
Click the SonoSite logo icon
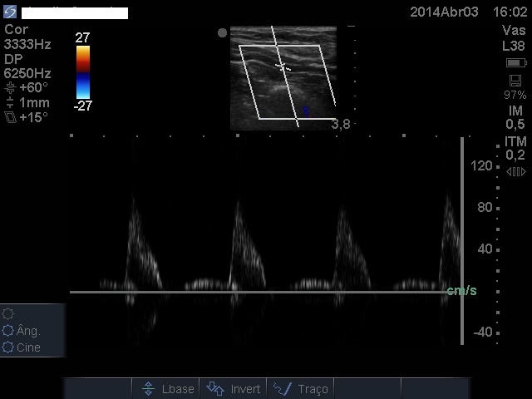[10, 12]
